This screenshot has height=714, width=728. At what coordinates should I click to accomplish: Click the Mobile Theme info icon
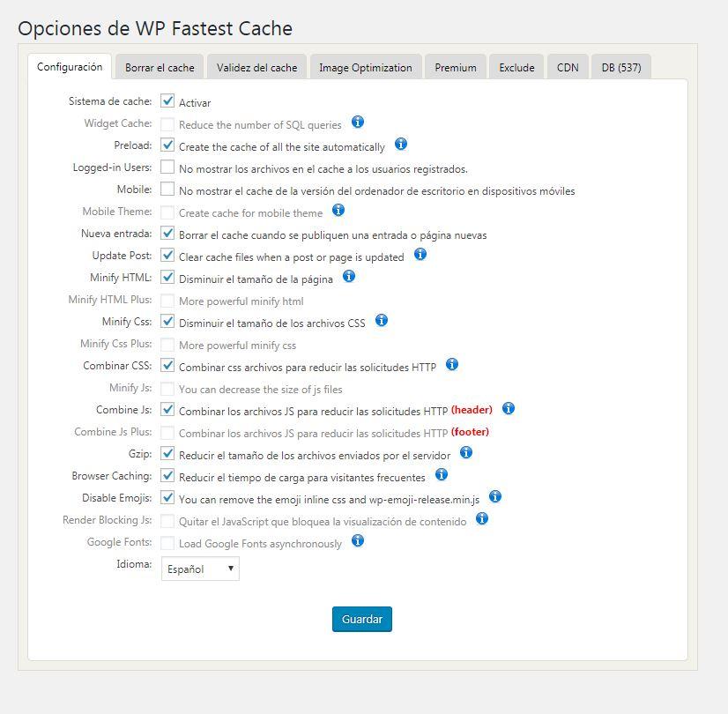[338, 210]
